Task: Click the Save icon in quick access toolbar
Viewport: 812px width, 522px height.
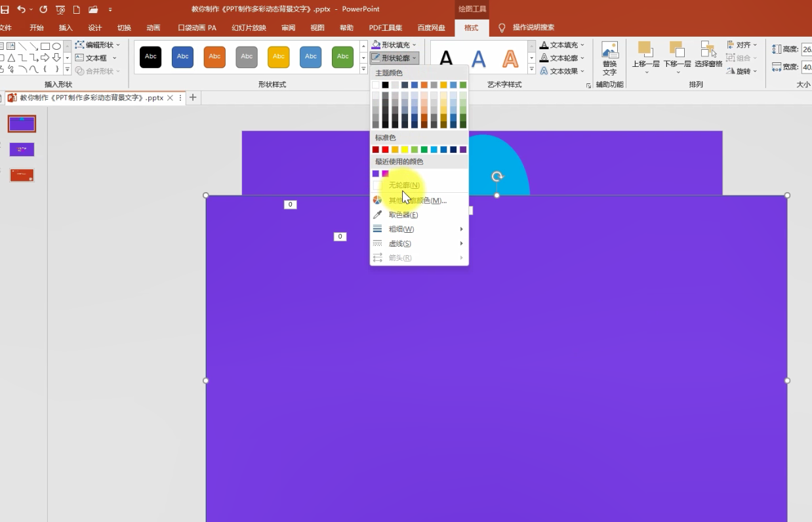Action: [x=5, y=9]
